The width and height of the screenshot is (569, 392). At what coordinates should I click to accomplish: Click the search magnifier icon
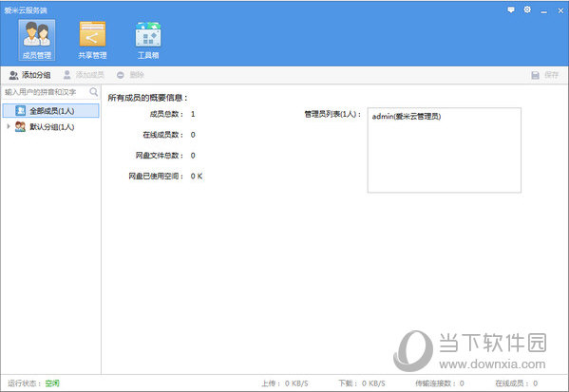click(93, 92)
